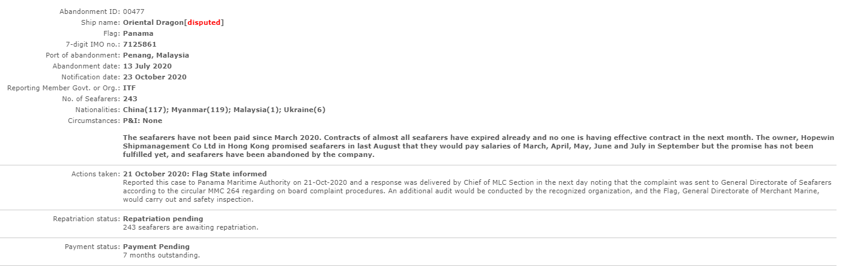The width and height of the screenshot is (868, 266).
Task: Click the abandonment date 13 July 2020
Action: pos(147,66)
